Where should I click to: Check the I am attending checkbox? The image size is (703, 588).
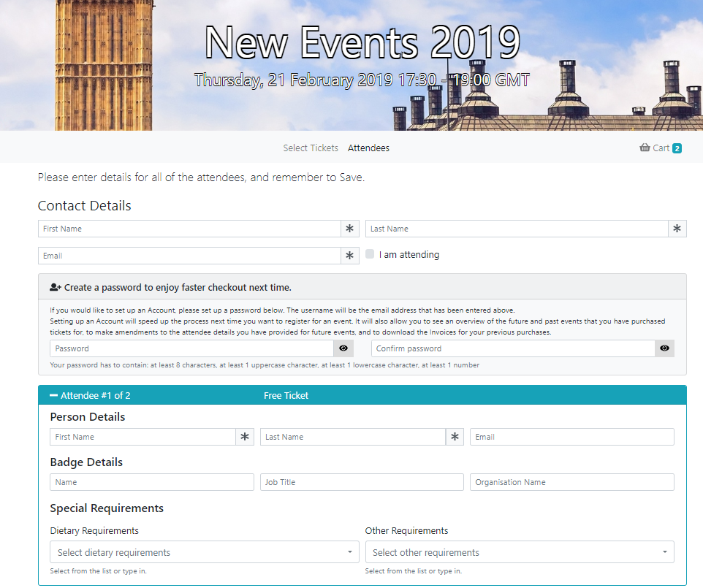coord(370,254)
